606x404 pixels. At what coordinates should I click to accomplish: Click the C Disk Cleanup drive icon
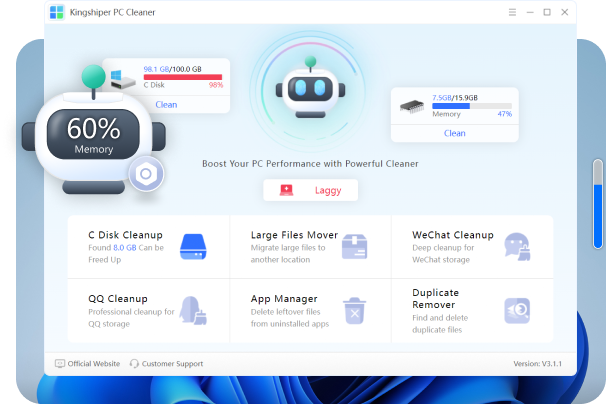coord(193,246)
